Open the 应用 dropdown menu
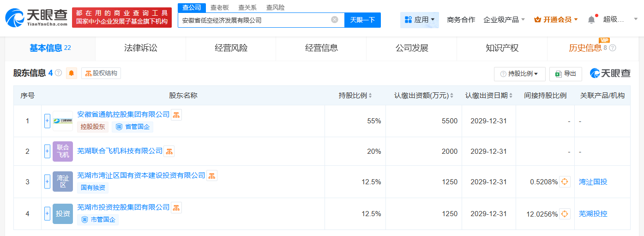The image size is (644, 236). [420, 20]
